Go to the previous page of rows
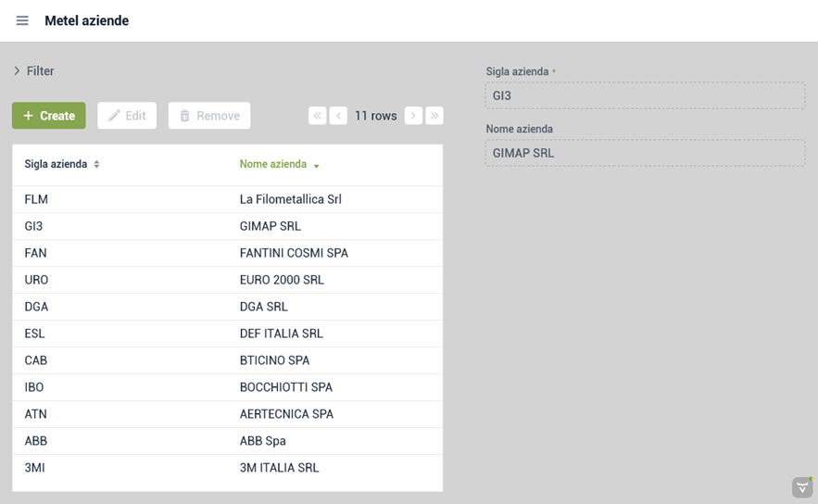 point(338,116)
